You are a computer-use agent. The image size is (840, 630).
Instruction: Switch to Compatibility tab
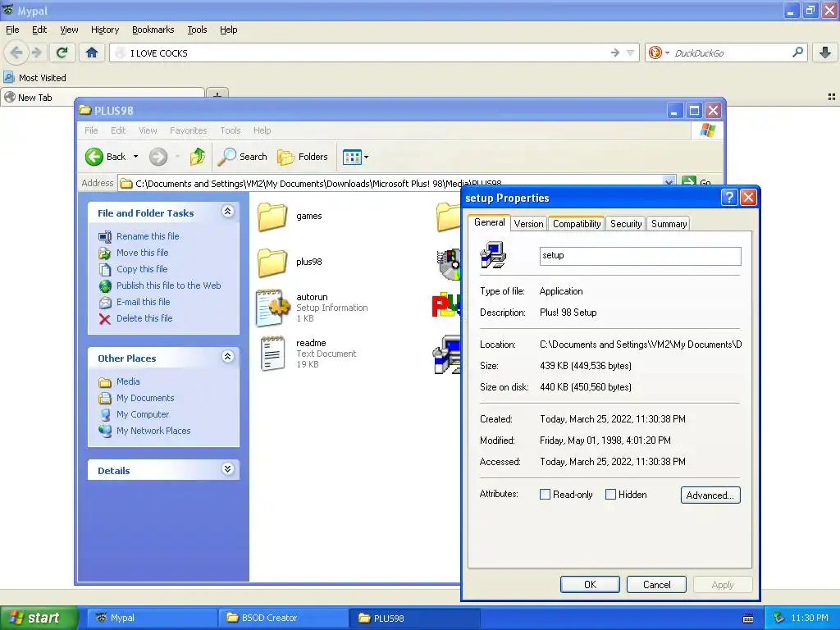click(x=577, y=224)
